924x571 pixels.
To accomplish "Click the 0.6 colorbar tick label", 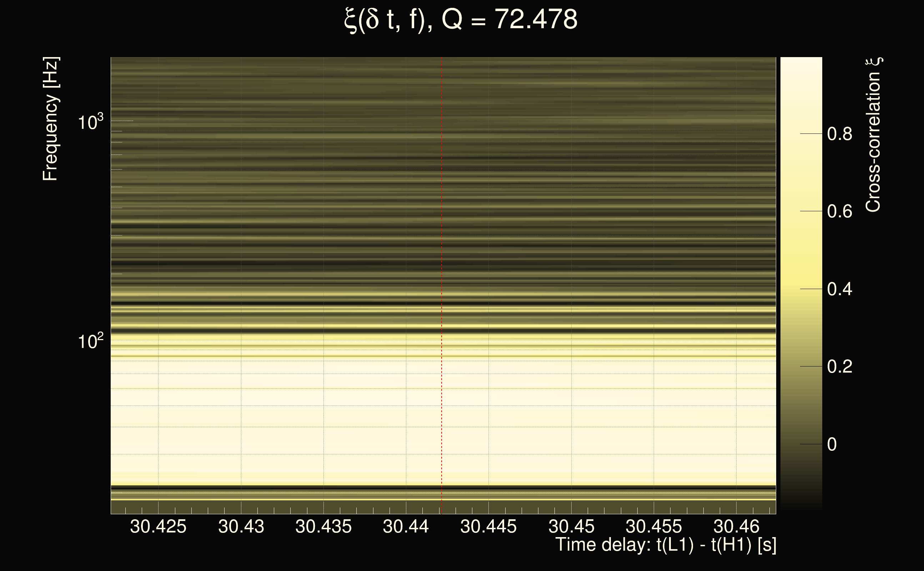I will click(x=839, y=212).
